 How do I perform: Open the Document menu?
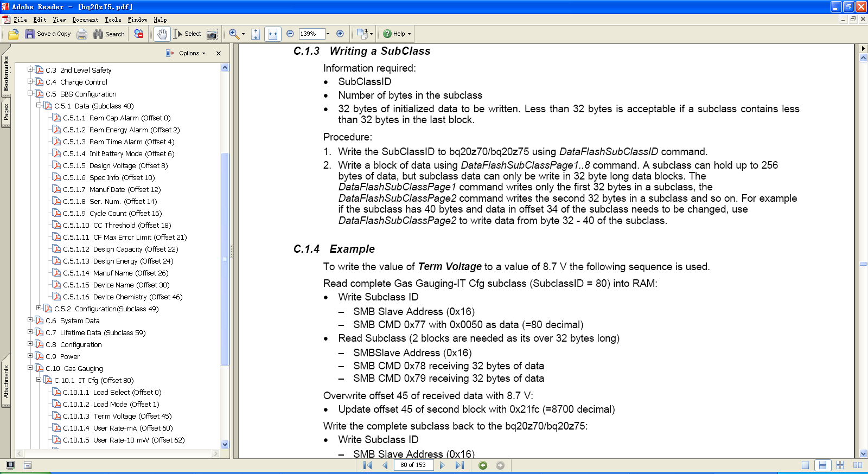[x=86, y=20]
